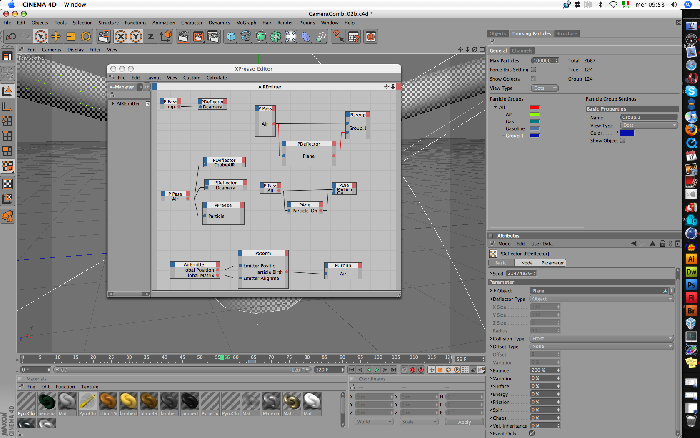Toggle the Z axis lock in the toolbar
This screenshot has height=438, width=700.
pos(151,36)
